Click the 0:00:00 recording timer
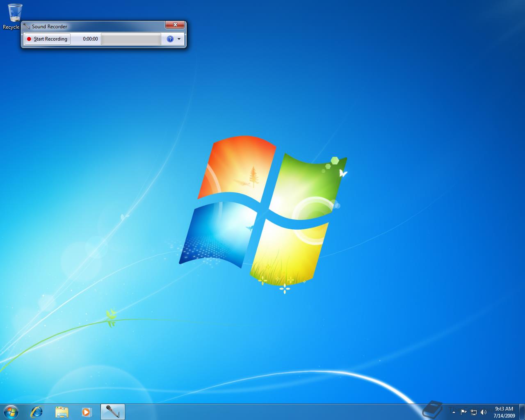This screenshot has height=420, width=525. (x=90, y=39)
